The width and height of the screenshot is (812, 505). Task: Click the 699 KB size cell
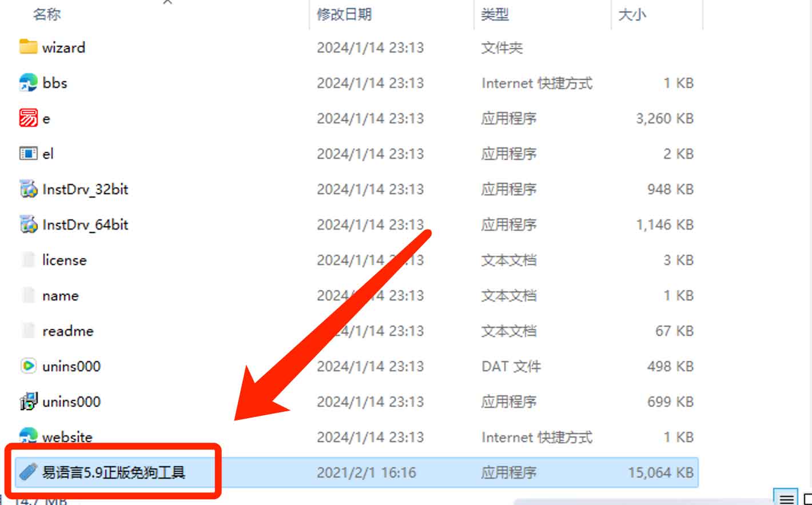(x=670, y=402)
